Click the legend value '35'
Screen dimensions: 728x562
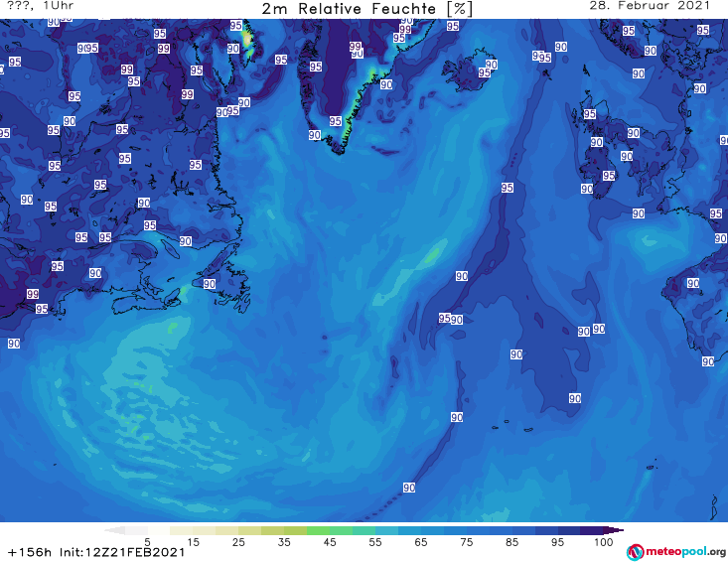tap(284, 542)
